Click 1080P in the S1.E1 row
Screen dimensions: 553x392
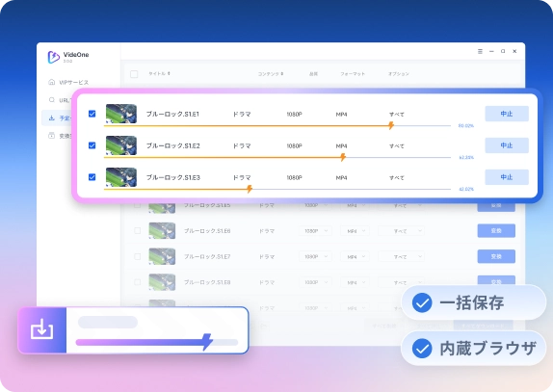(294, 115)
